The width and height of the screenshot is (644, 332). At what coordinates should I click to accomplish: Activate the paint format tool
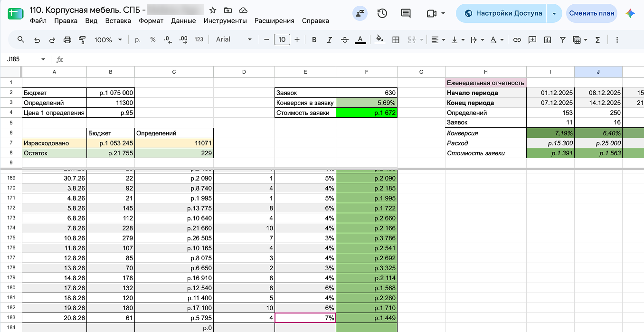pos(82,40)
